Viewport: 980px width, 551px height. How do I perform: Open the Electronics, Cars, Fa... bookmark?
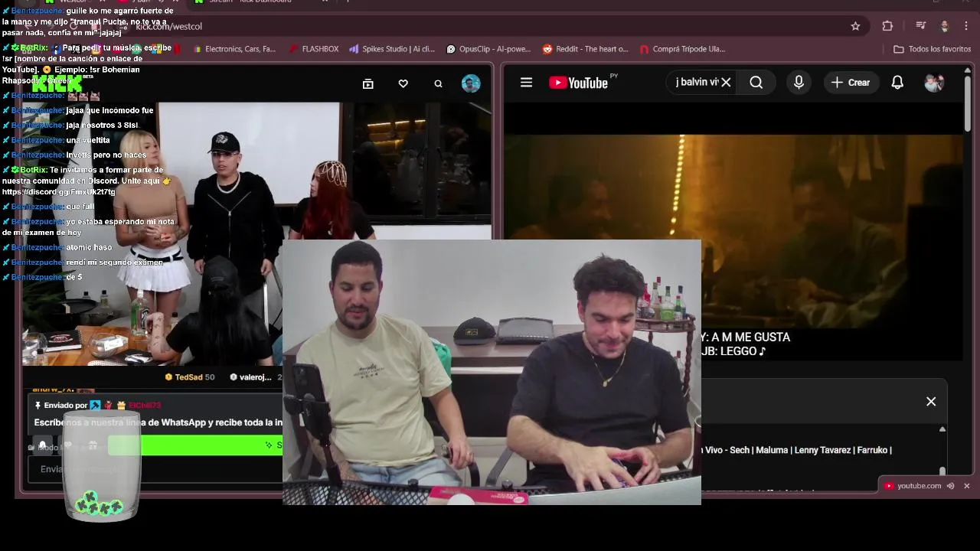tap(234, 49)
